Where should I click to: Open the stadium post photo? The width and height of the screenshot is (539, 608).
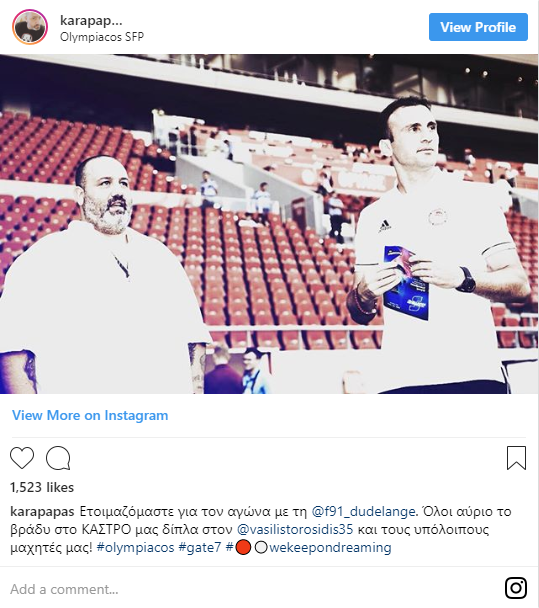[x=269, y=224]
